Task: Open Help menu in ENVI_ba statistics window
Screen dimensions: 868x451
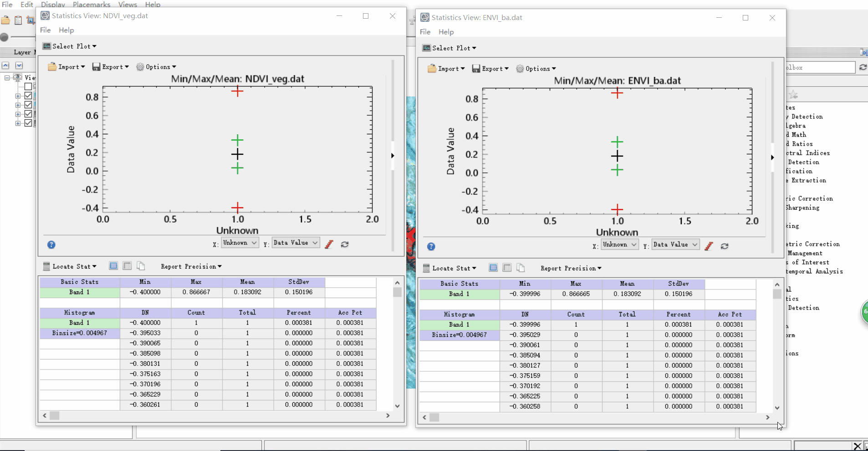Action: click(446, 32)
